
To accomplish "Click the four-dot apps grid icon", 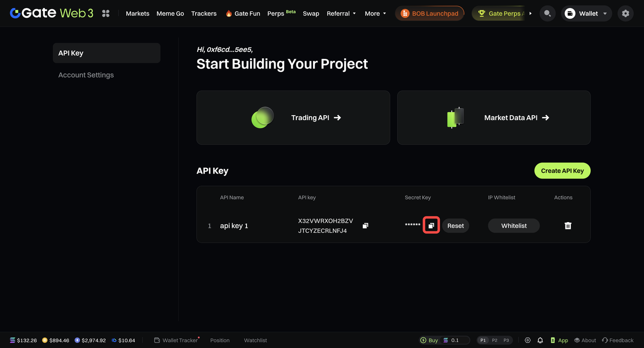I will 106,14.
